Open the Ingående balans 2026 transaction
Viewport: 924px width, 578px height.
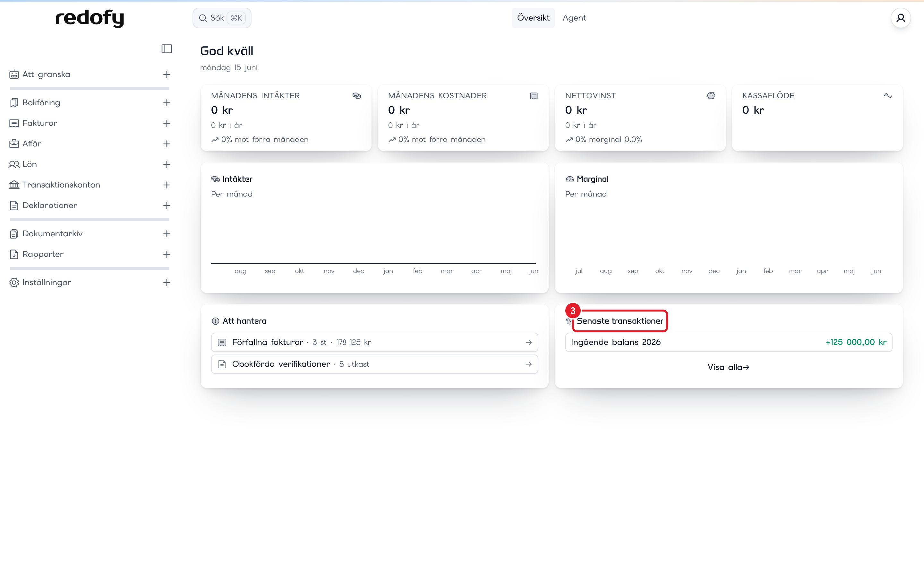click(x=729, y=343)
